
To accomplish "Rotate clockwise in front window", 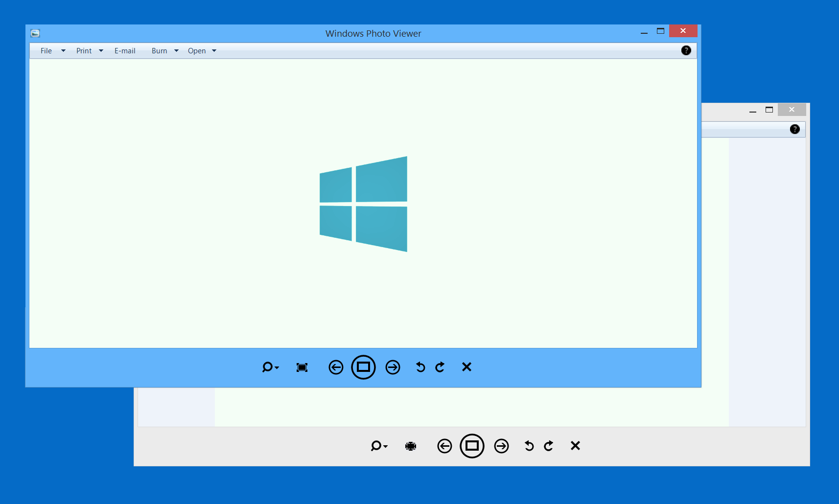I will (x=440, y=367).
